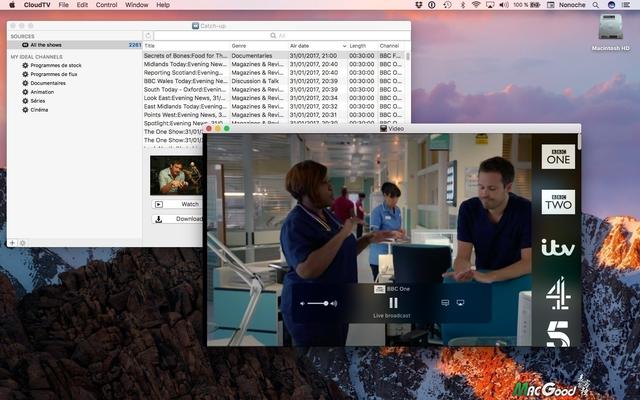Open the Apple menu
The width and height of the screenshot is (640, 400).
click(12, 5)
